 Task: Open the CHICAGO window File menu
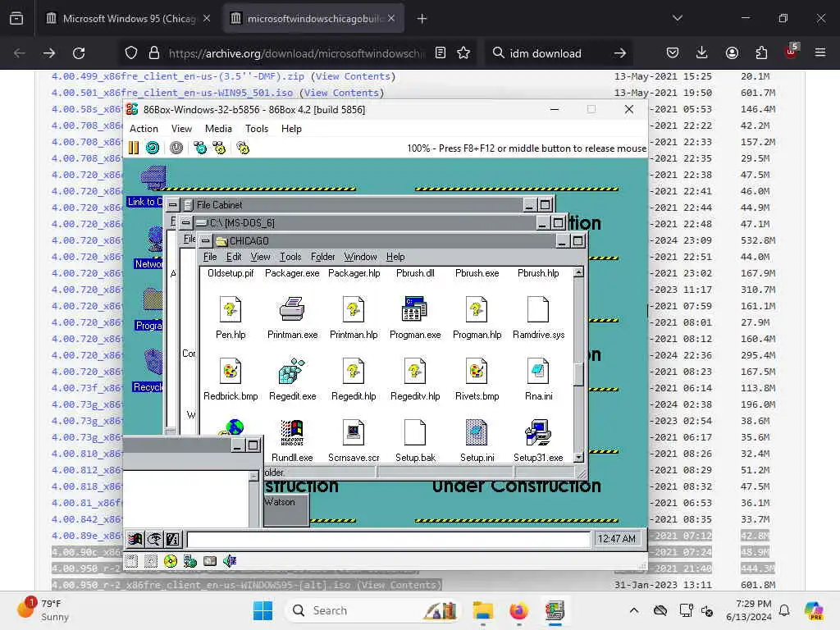coord(210,257)
